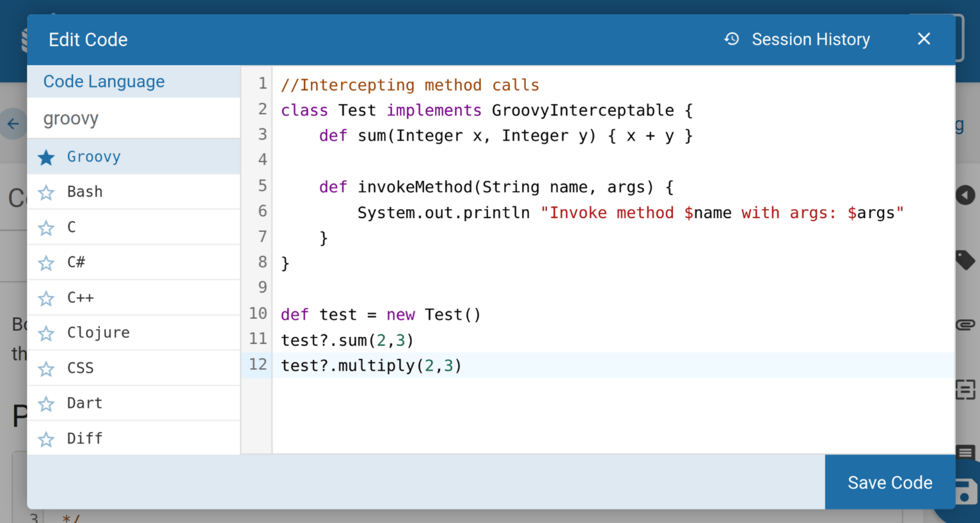Viewport: 980px width, 523px height.
Task: Click the form-list icon on right sidebar
Action: [966, 389]
